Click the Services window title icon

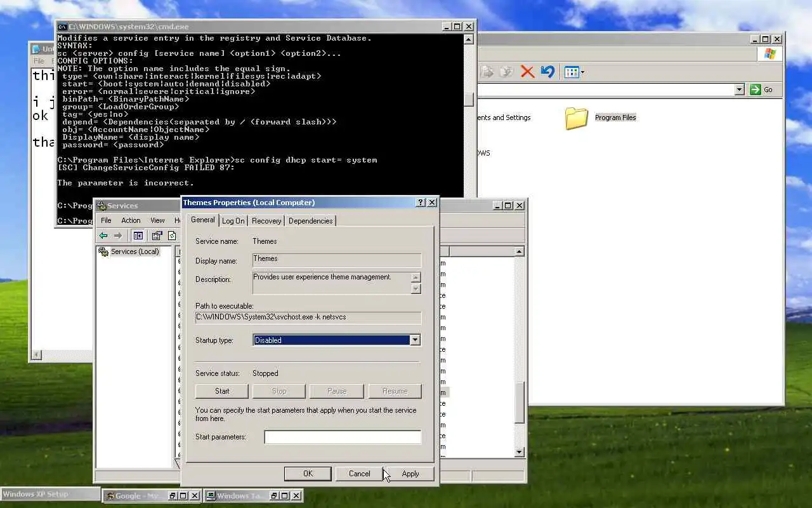pos(101,206)
